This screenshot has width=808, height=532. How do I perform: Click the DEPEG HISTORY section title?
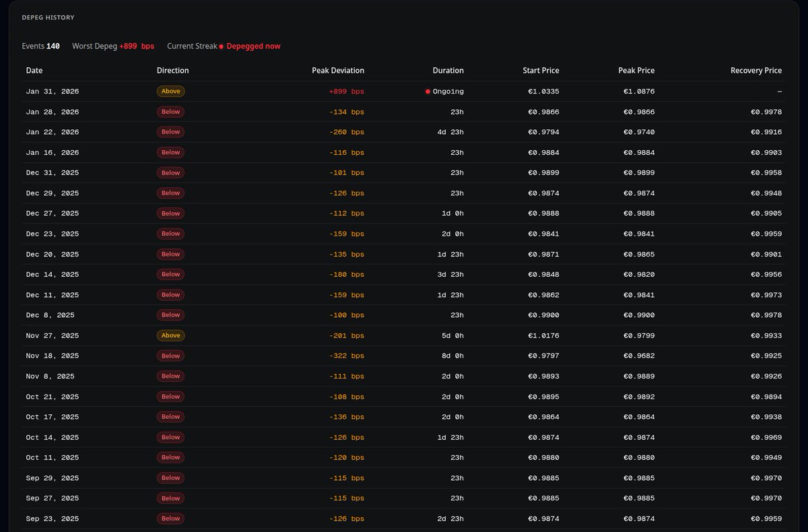coord(48,18)
